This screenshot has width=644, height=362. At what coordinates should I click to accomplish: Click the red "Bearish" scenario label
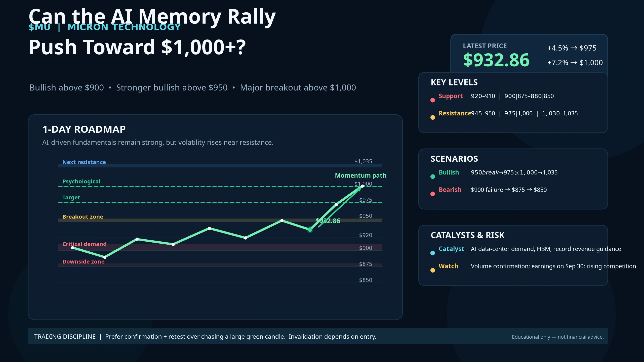pos(450,190)
